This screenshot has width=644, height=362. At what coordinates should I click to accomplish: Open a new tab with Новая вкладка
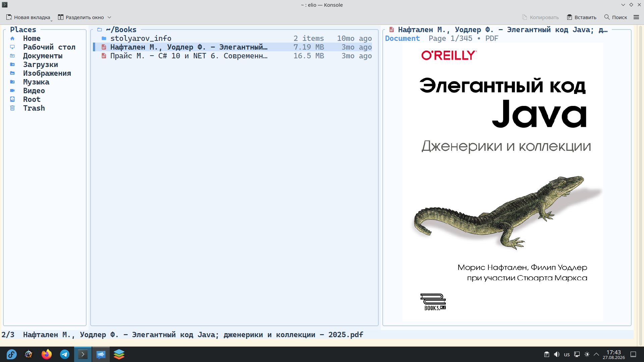pos(28,17)
